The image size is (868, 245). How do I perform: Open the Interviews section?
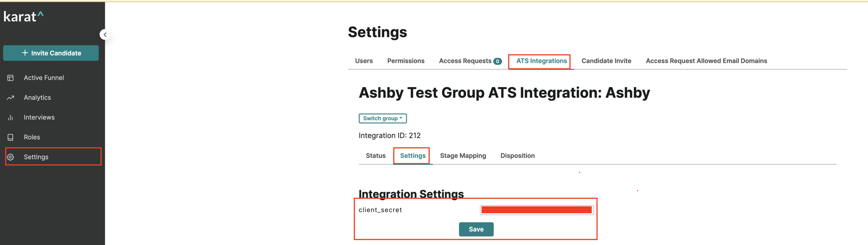point(39,117)
